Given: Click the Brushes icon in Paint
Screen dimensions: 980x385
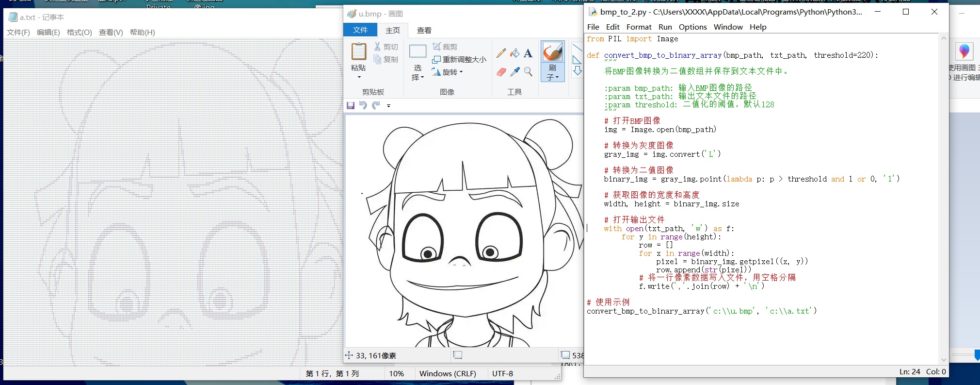Looking at the screenshot, I should (x=552, y=51).
